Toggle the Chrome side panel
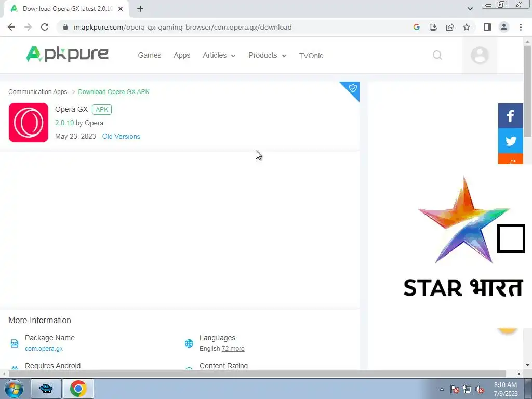This screenshot has width=532, height=399. point(487,27)
